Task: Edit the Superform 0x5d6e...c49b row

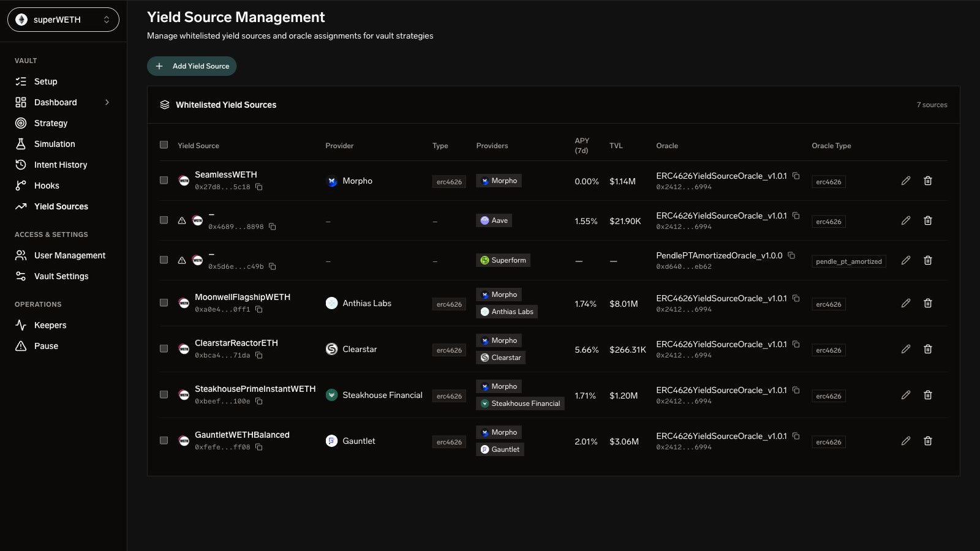Action: pos(905,260)
